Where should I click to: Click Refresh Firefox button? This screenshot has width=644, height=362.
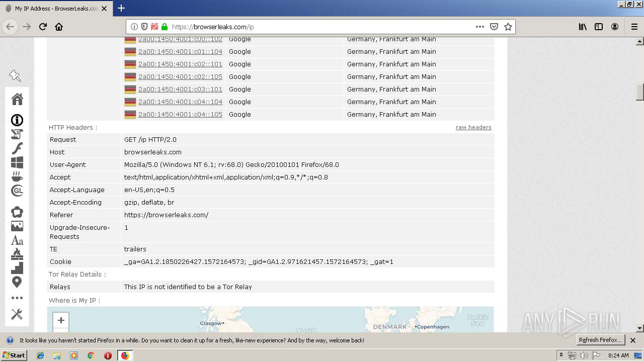601,340
